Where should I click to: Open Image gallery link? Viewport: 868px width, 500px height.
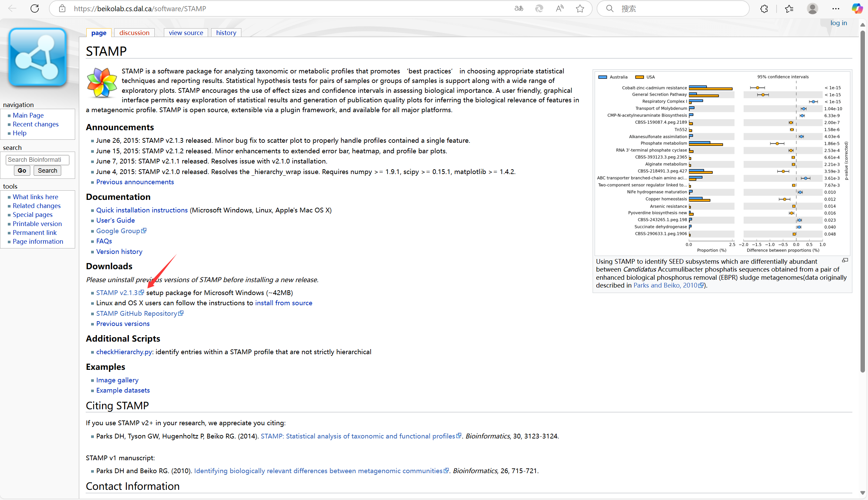(117, 380)
